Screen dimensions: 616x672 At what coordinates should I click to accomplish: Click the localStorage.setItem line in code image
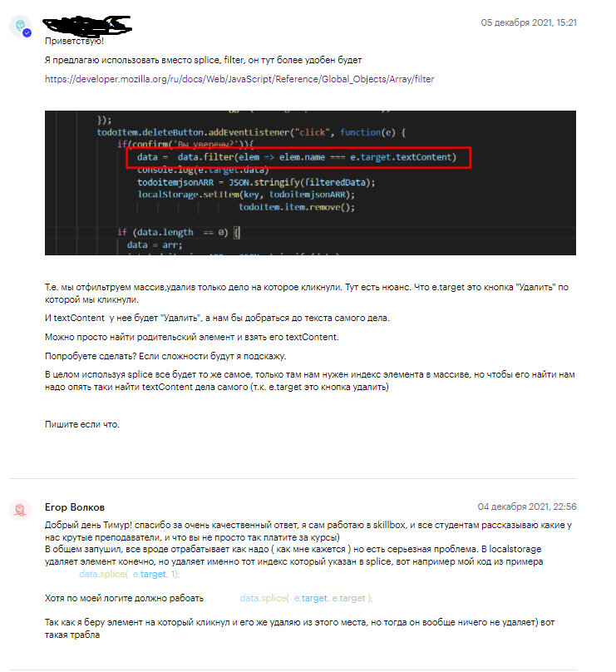(x=246, y=195)
